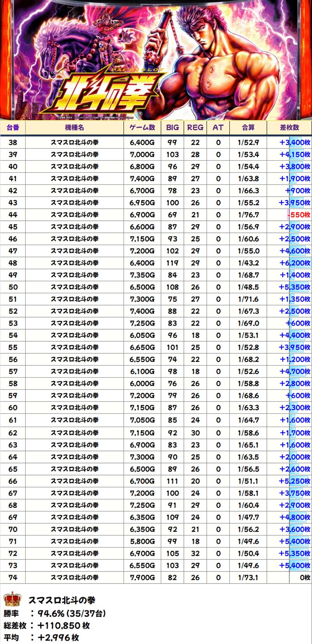Select the 平均 +2,996枚 line

coord(41,638)
